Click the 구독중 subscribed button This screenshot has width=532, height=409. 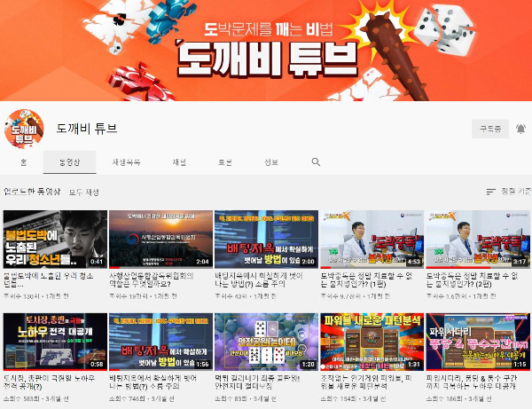coord(490,129)
